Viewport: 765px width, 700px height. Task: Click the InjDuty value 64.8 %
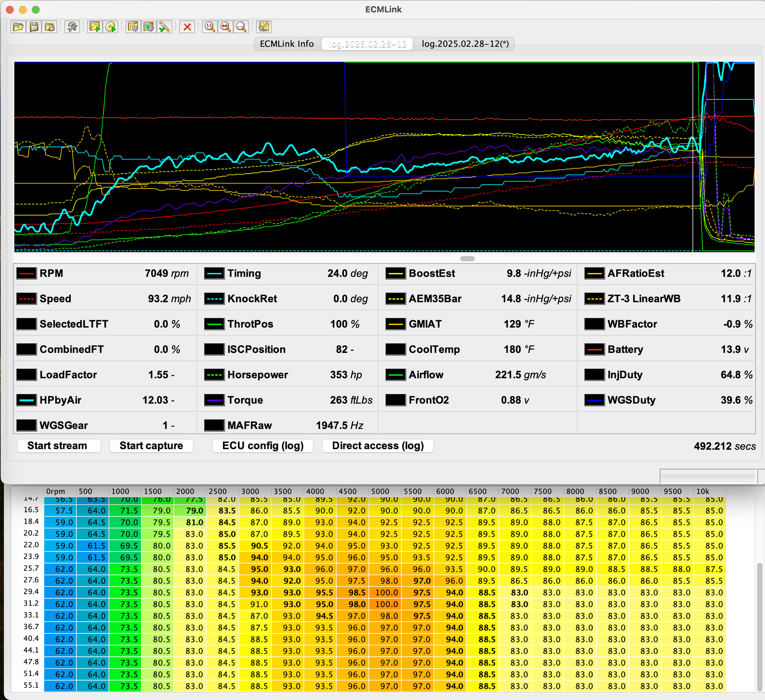coord(736,375)
